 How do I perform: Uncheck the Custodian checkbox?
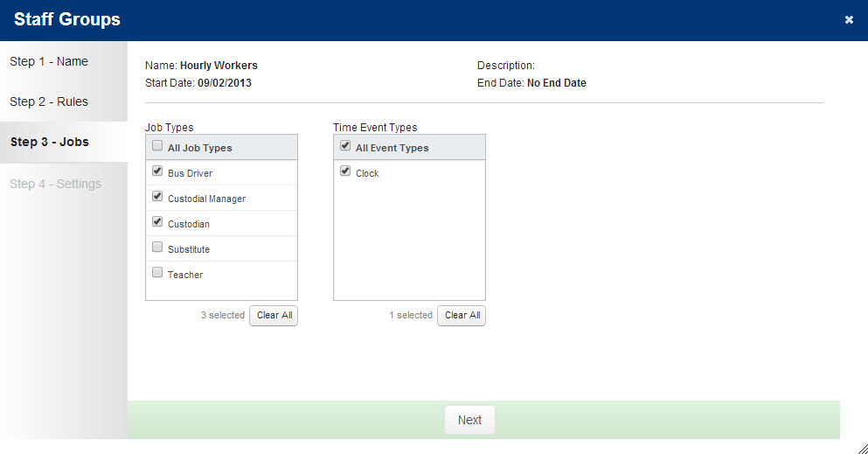(x=157, y=221)
